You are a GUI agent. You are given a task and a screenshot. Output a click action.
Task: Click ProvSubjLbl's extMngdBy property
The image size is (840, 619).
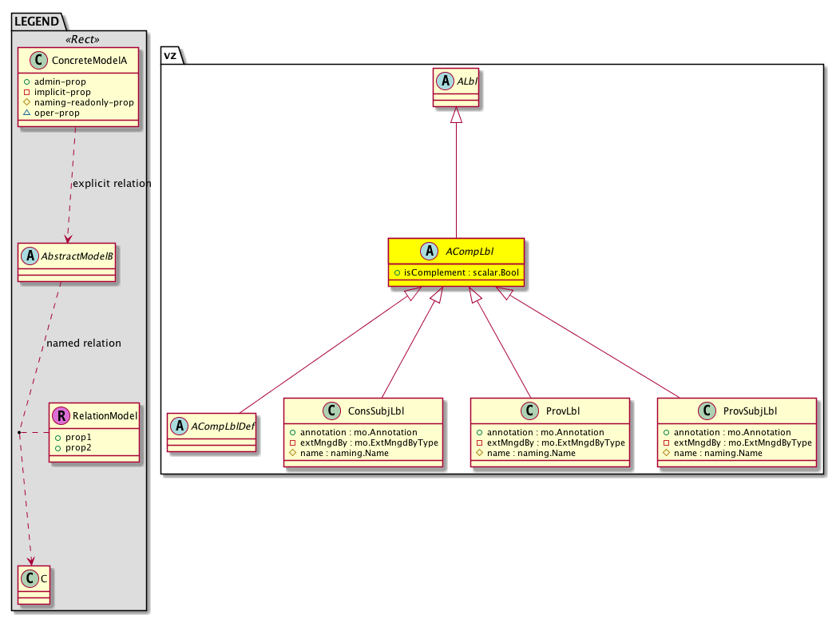coord(736,442)
